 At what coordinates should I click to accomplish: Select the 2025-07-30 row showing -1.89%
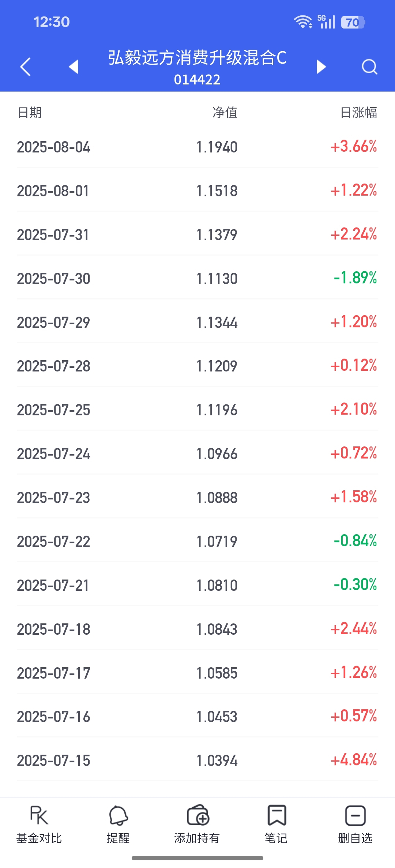[197, 279]
